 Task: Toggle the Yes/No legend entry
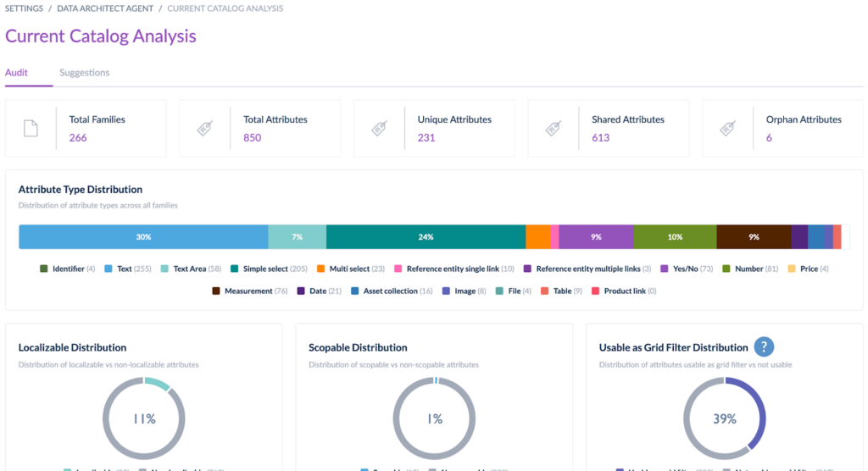pos(689,269)
